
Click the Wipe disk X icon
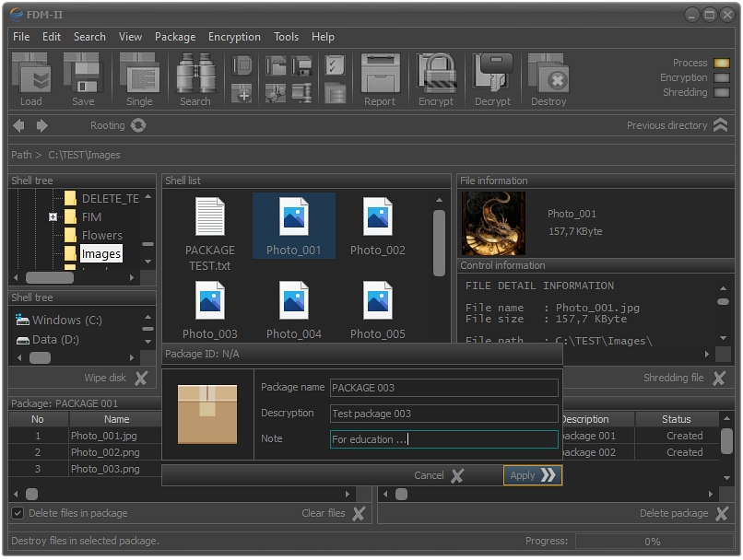click(x=141, y=378)
